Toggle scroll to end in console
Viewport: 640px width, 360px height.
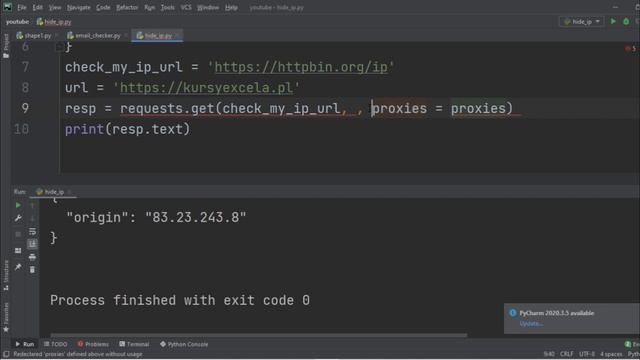(x=32, y=244)
